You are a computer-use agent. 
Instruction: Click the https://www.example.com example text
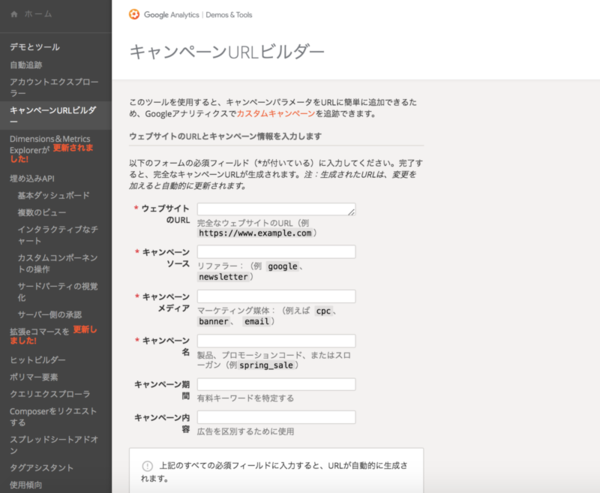[x=255, y=233]
